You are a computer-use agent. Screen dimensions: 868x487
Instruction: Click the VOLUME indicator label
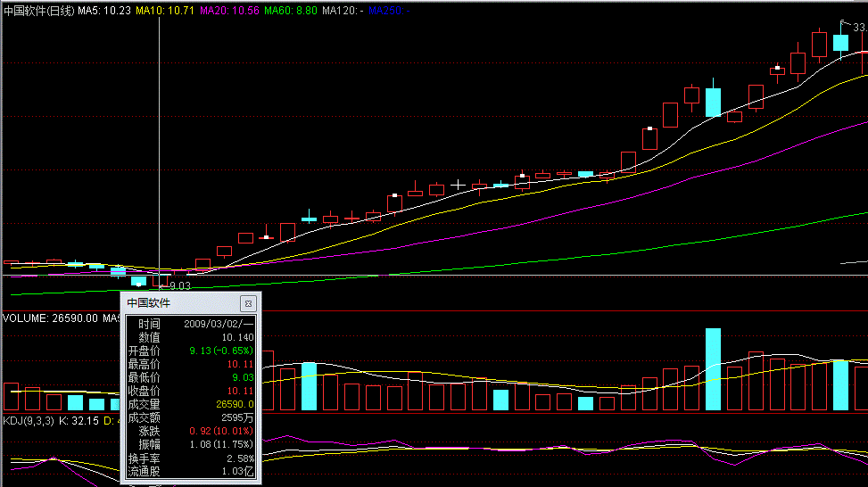click(50, 318)
